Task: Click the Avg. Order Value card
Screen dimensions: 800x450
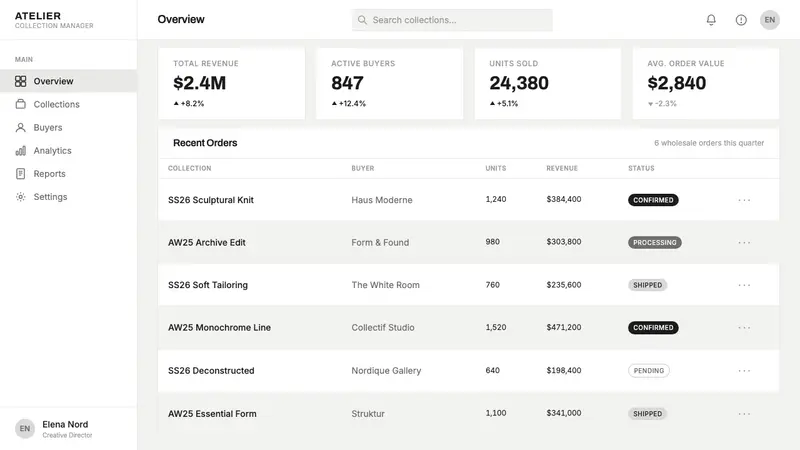Action: (x=706, y=84)
